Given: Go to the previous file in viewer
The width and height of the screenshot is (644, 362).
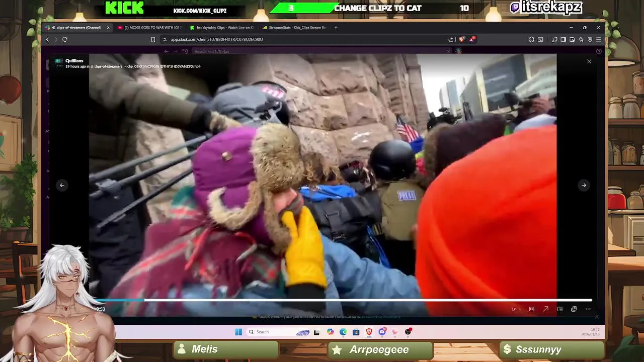Looking at the screenshot, I should point(62,185).
